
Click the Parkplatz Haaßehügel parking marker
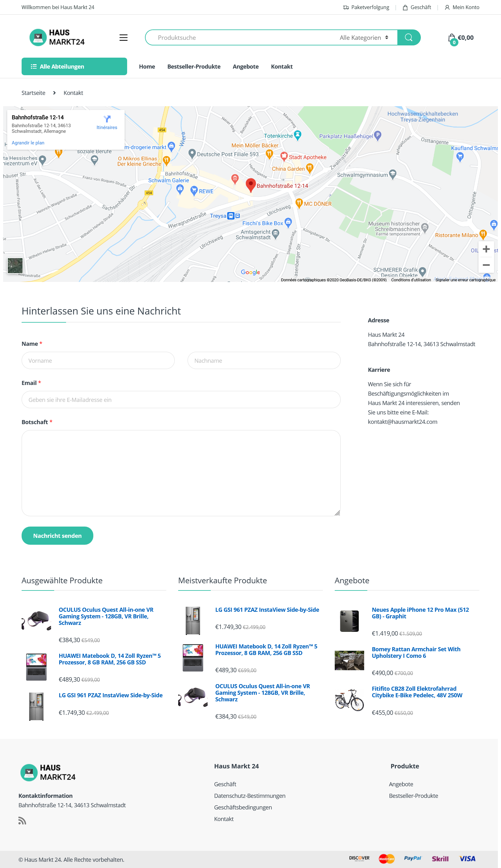coord(377,135)
